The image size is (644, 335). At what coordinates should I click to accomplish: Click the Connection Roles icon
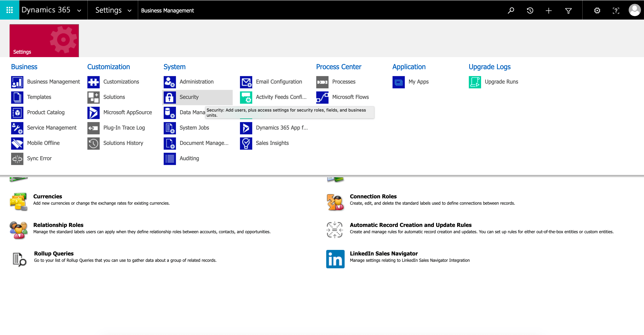pyautogui.click(x=335, y=202)
